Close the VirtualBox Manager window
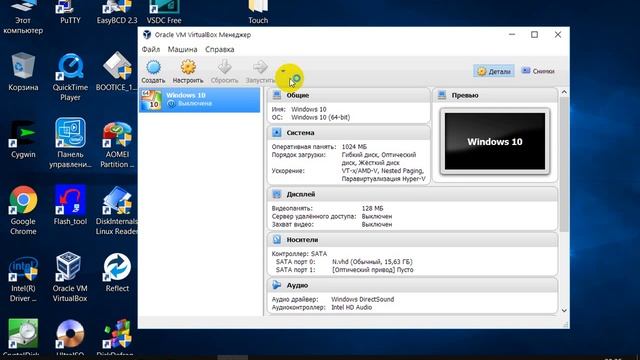This screenshot has height=360, width=640. (558, 35)
